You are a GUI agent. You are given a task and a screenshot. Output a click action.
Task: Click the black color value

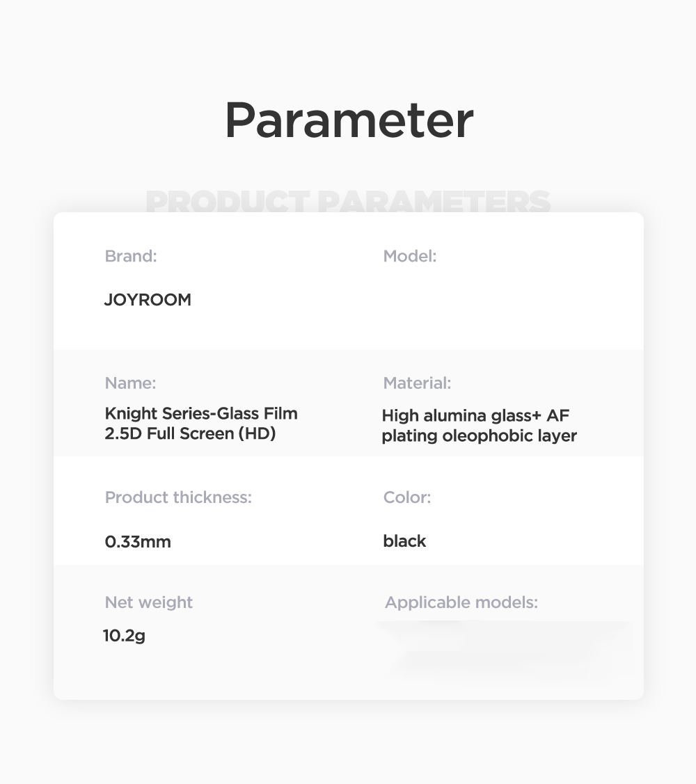point(404,541)
